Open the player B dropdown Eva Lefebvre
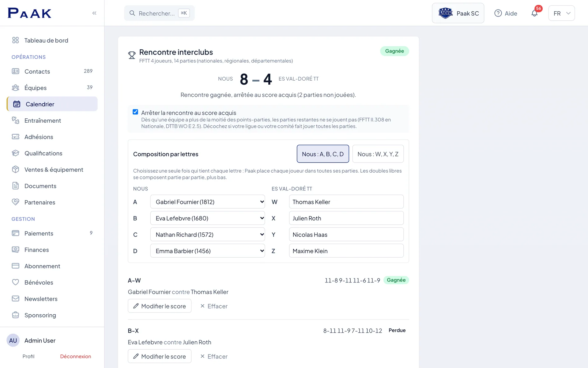 [x=208, y=218]
